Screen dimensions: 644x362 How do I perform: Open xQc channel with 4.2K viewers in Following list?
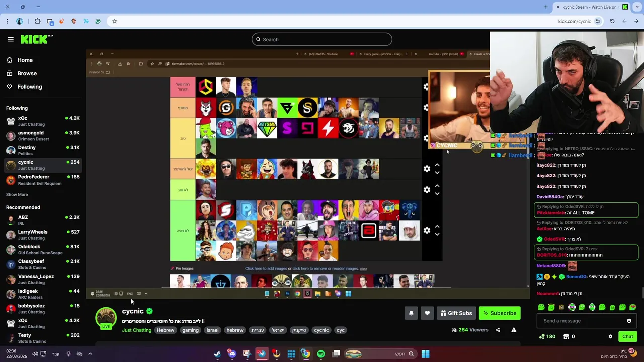pyautogui.click(x=43, y=121)
